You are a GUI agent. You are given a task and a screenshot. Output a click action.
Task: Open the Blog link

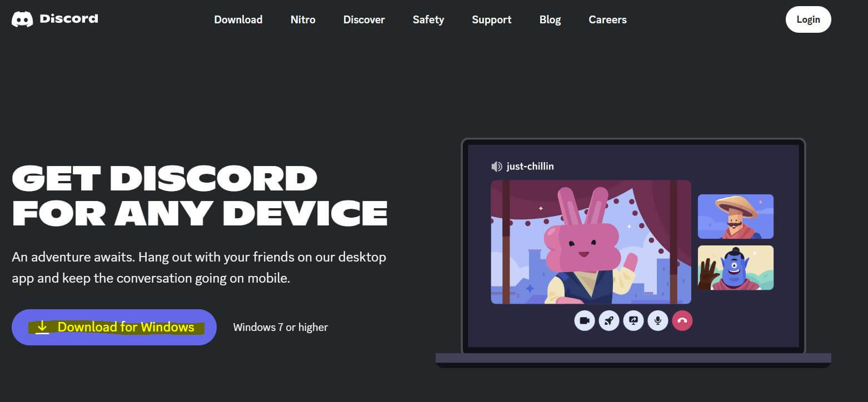(550, 19)
